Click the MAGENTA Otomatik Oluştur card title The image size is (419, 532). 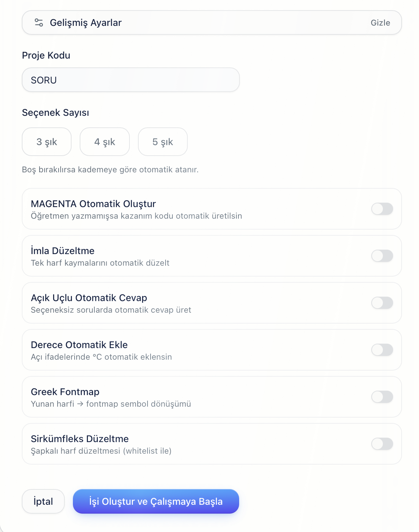tap(93, 204)
